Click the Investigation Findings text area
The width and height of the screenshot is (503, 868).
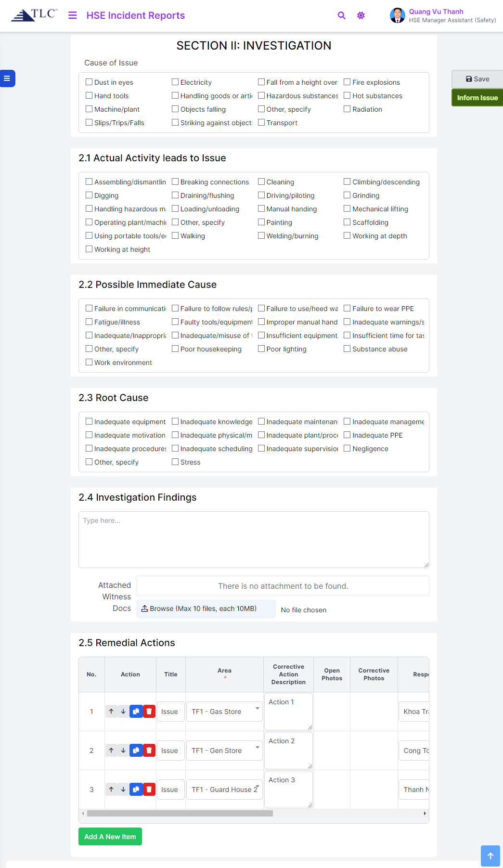click(254, 540)
